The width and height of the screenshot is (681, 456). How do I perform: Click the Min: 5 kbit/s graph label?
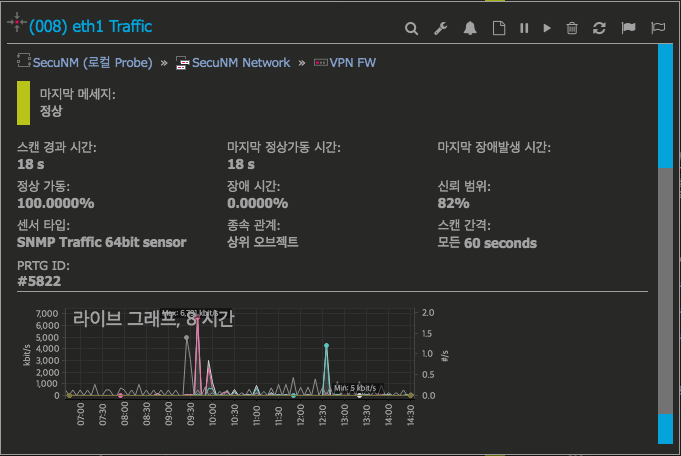[x=355, y=388]
